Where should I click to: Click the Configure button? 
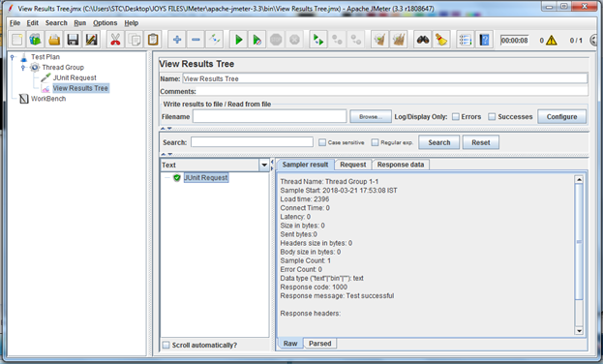(561, 116)
